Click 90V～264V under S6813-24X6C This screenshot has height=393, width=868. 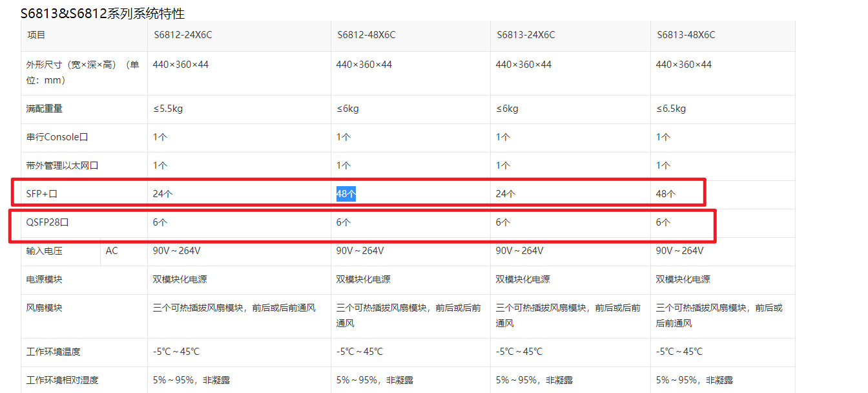point(519,251)
